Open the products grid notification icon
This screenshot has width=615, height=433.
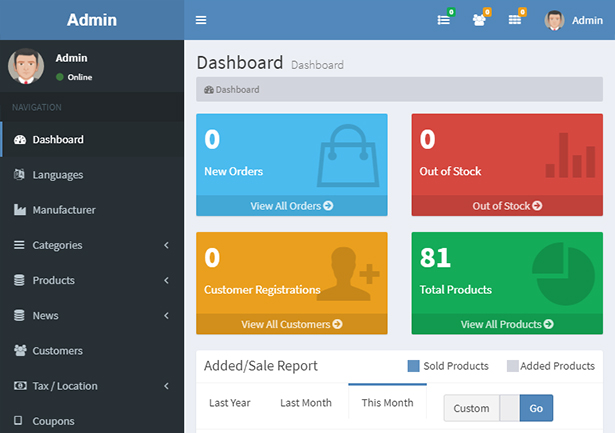pyautogui.click(x=515, y=20)
